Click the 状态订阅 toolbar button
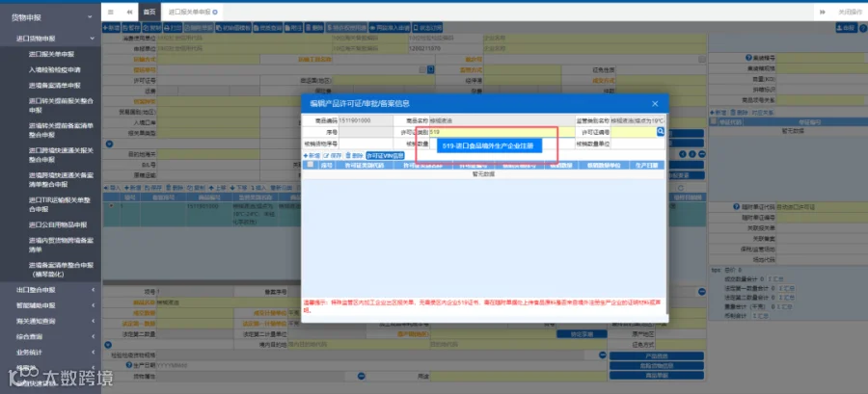The height and width of the screenshot is (394, 868). (427, 27)
